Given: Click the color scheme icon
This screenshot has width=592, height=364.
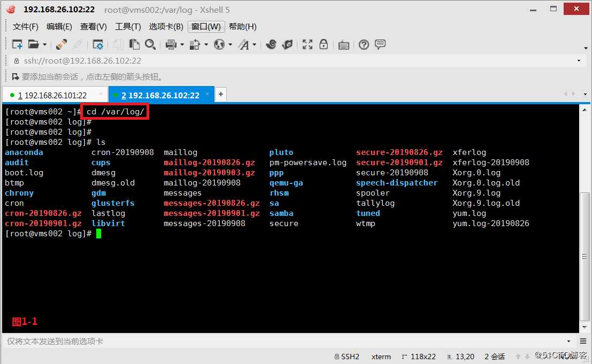Looking at the screenshot, I should pos(195,44).
